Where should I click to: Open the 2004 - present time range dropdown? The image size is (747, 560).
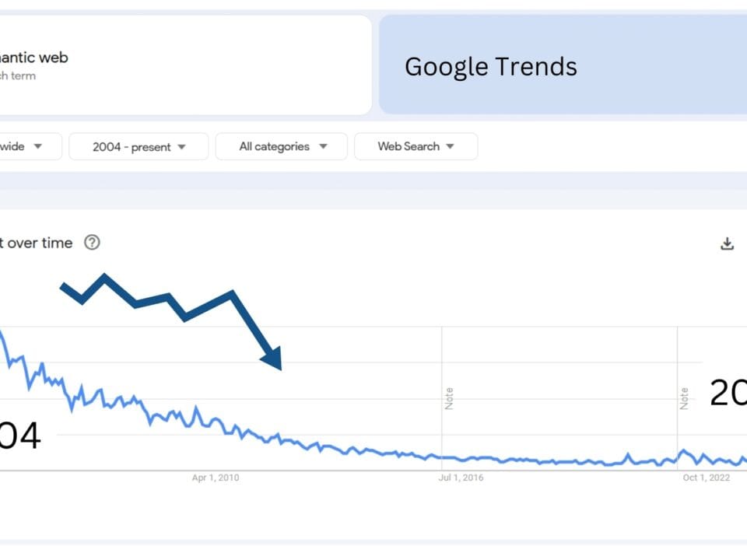pyautogui.click(x=139, y=146)
